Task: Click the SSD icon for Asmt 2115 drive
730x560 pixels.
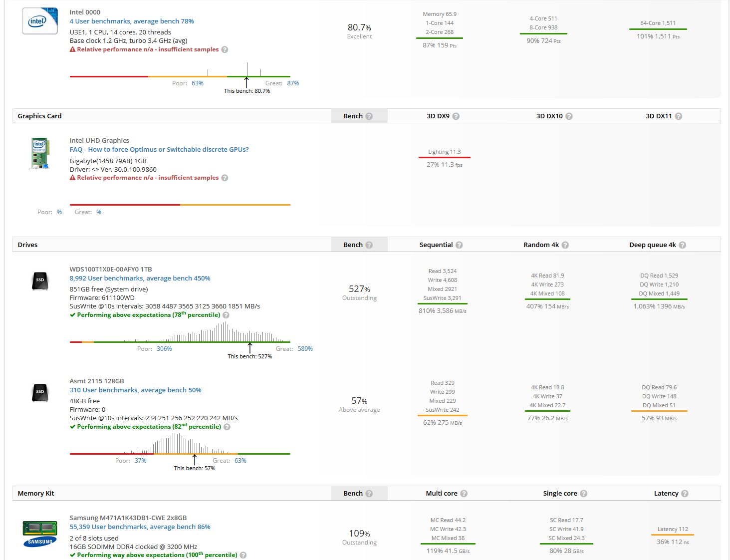Action: tap(39, 392)
